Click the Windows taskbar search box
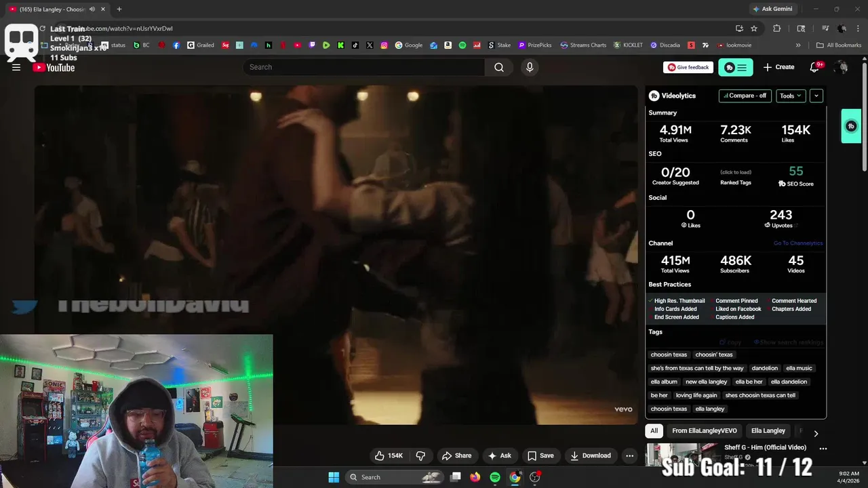 [x=395, y=477]
